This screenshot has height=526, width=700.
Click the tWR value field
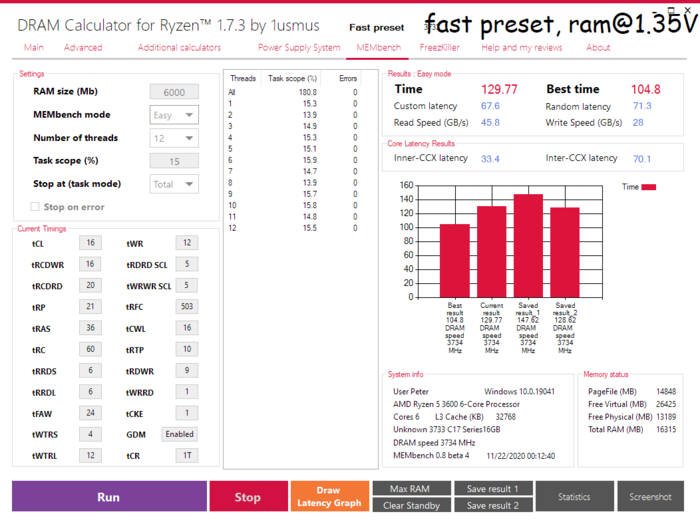point(187,242)
